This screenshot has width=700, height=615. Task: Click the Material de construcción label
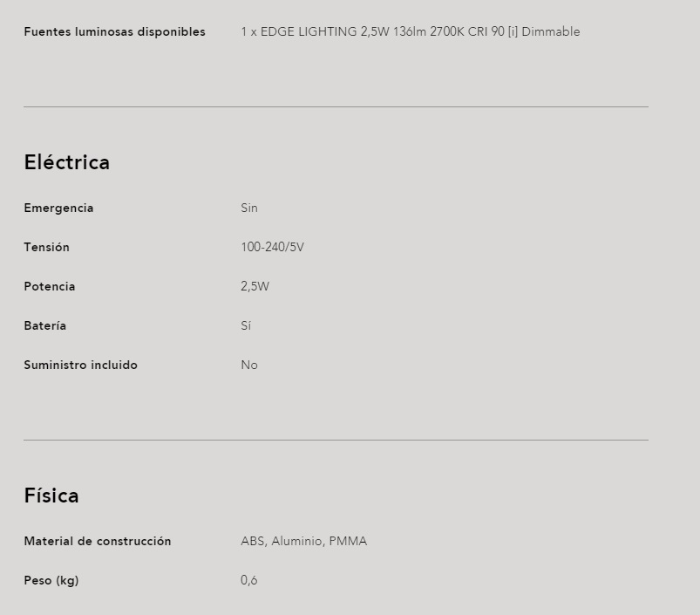tap(98, 542)
